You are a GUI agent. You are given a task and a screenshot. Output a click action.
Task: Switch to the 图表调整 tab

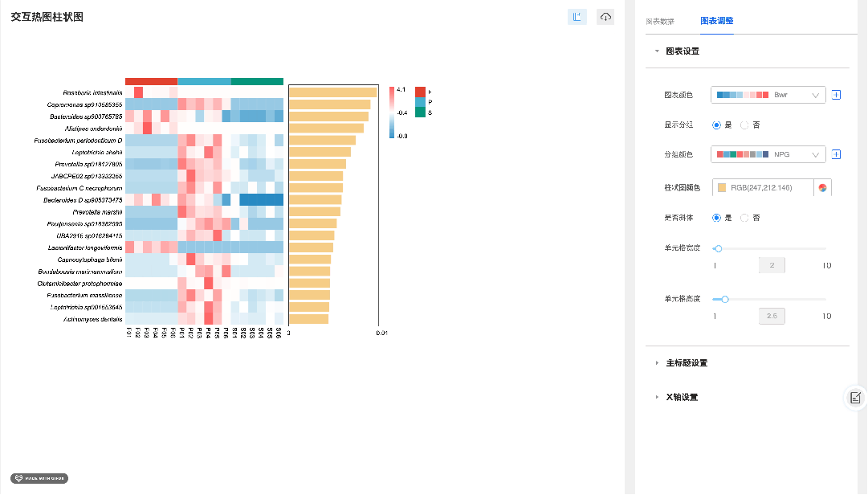click(x=716, y=21)
